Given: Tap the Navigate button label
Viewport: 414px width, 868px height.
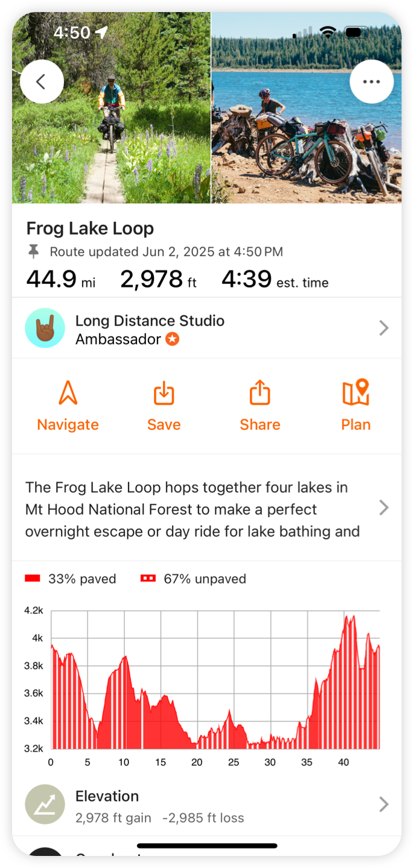Looking at the screenshot, I should (x=68, y=424).
